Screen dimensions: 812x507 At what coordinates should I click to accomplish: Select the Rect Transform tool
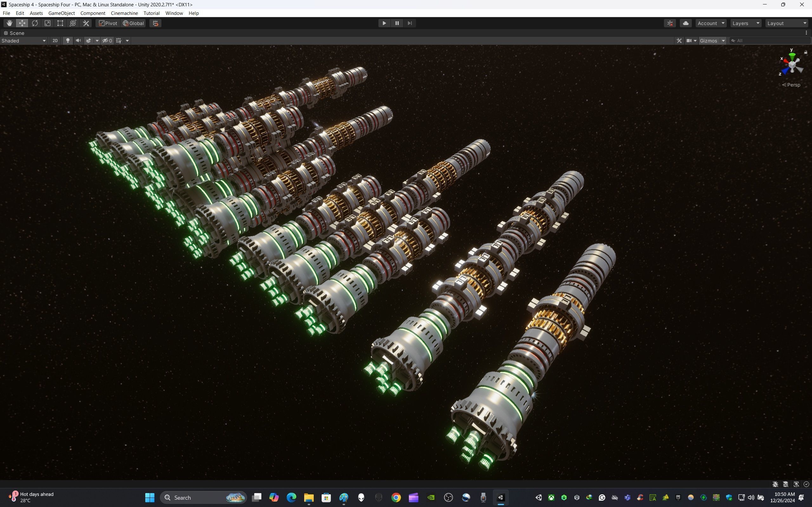pos(60,23)
